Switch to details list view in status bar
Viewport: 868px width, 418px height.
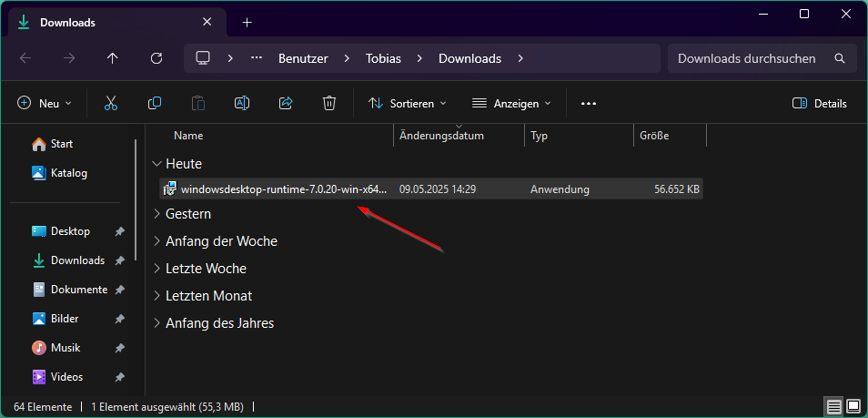click(834, 407)
